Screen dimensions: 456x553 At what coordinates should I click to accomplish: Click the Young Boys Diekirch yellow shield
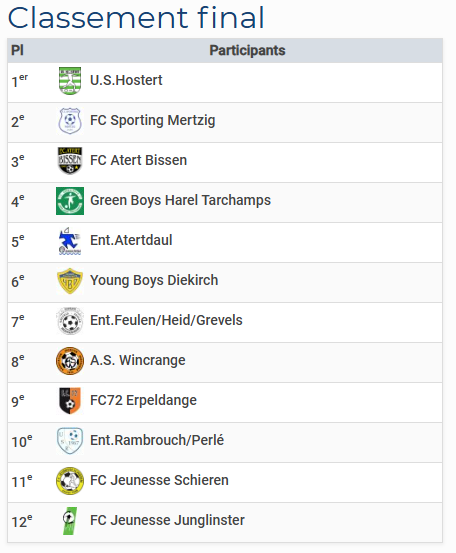[x=70, y=281]
